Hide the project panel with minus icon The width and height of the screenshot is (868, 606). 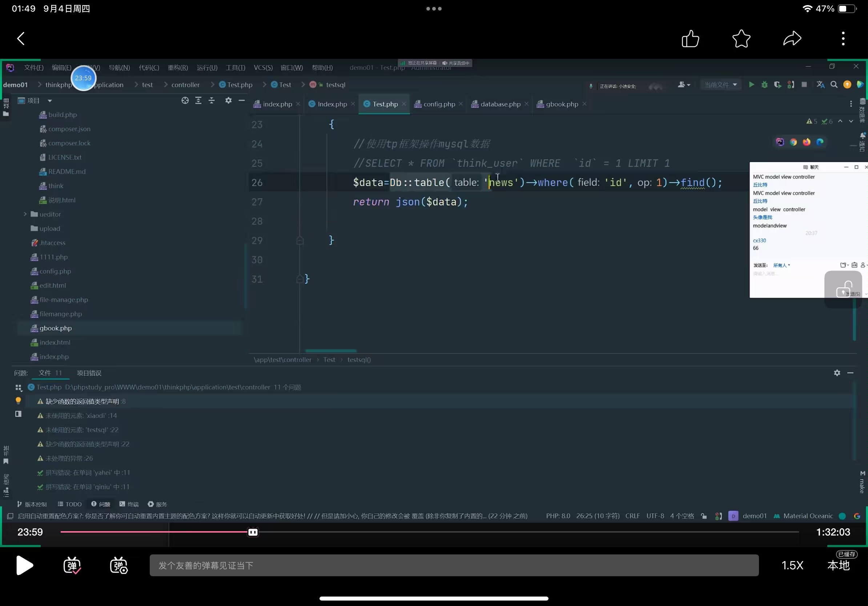pos(242,100)
